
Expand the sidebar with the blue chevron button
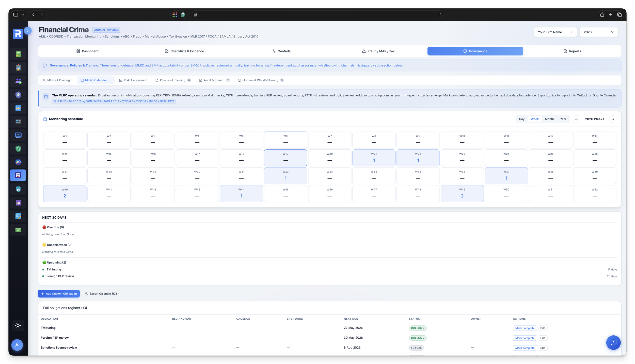click(x=28, y=30)
